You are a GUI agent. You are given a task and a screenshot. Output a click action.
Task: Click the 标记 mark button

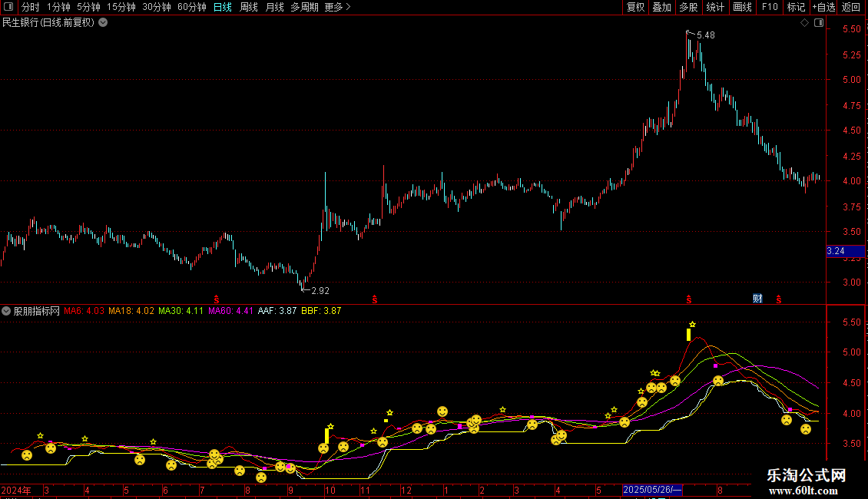coord(796,7)
